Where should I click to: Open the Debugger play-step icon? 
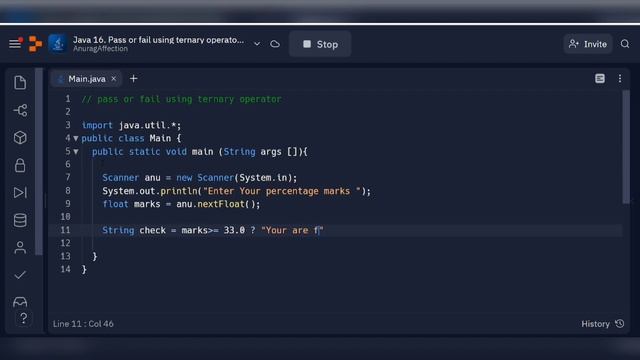[20, 193]
